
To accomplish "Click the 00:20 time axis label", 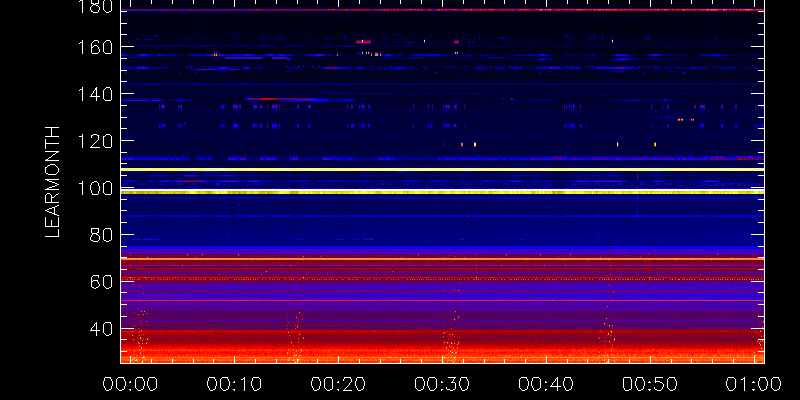I will (338, 384).
